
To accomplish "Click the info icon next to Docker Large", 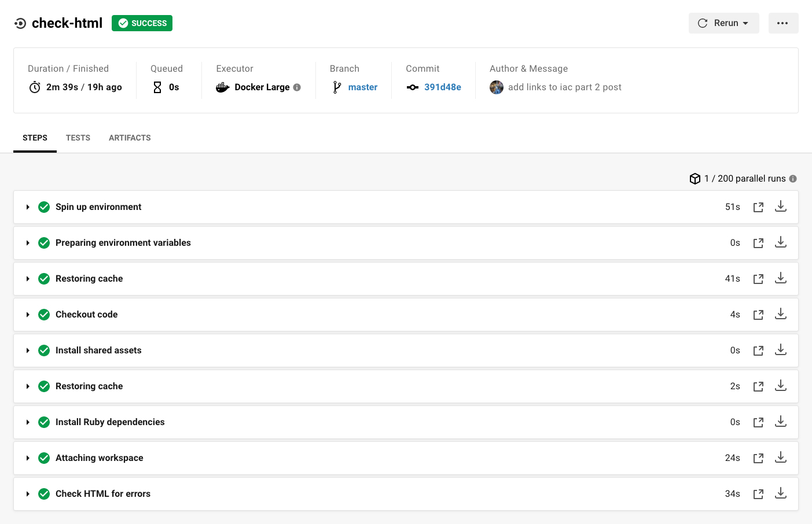I will [297, 87].
